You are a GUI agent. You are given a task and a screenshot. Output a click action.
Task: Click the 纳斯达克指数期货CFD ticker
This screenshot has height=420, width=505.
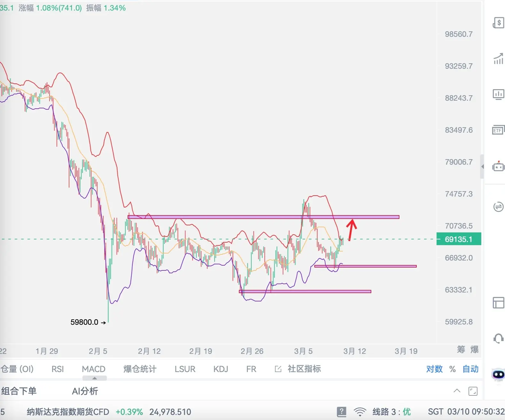click(68, 412)
